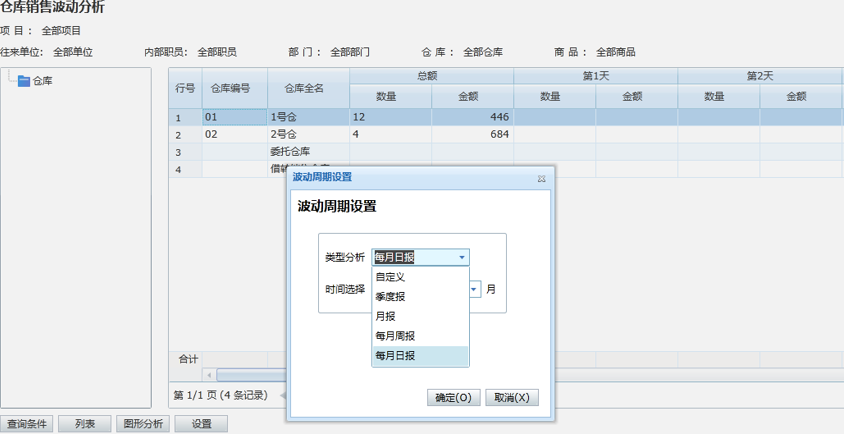Open 查询条件 at the bottom
The width and height of the screenshot is (844, 436).
(27, 424)
